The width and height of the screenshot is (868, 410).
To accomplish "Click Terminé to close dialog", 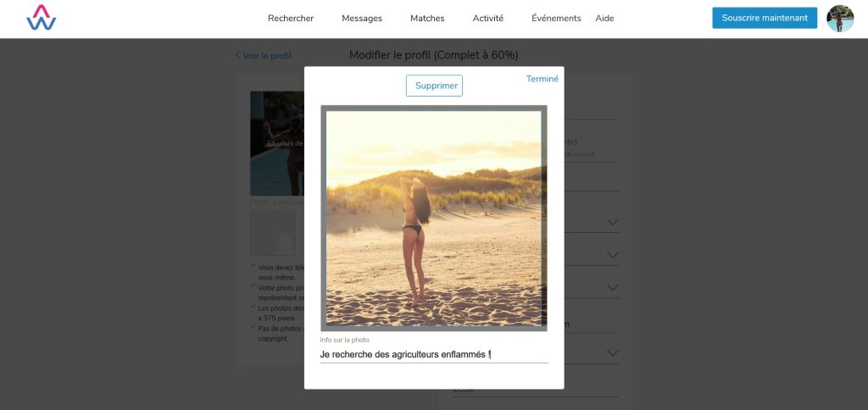I will coord(542,79).
